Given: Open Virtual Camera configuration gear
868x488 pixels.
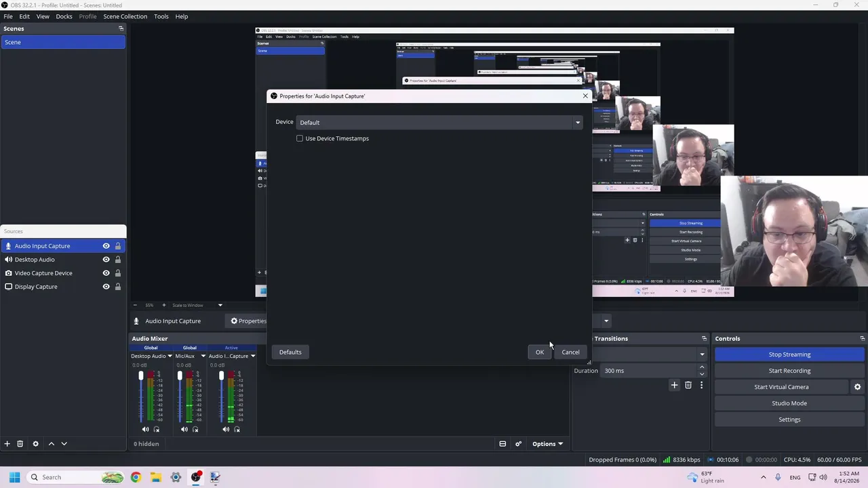Looking at the screenshot, I should [857, 387].
